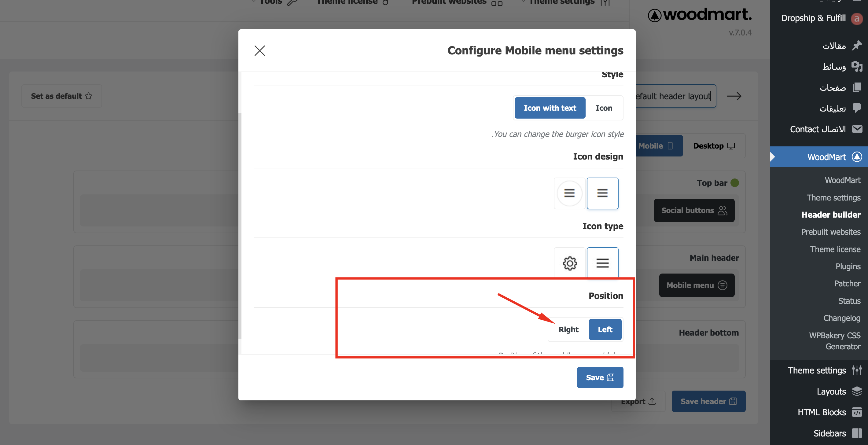The width and height of the screenshot is (868, 445).
Task: Set mobile menu position to Right
Action: [x=568, y=329]
